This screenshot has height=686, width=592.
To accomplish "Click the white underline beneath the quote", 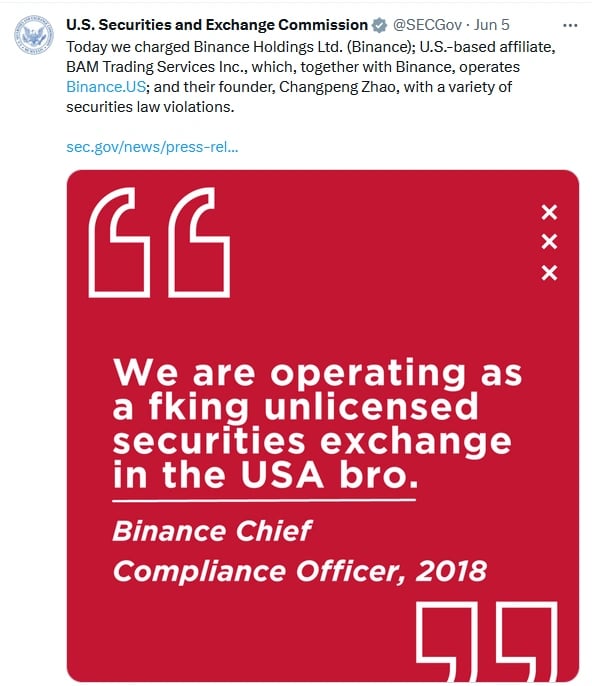I will [x=264, y=500].
